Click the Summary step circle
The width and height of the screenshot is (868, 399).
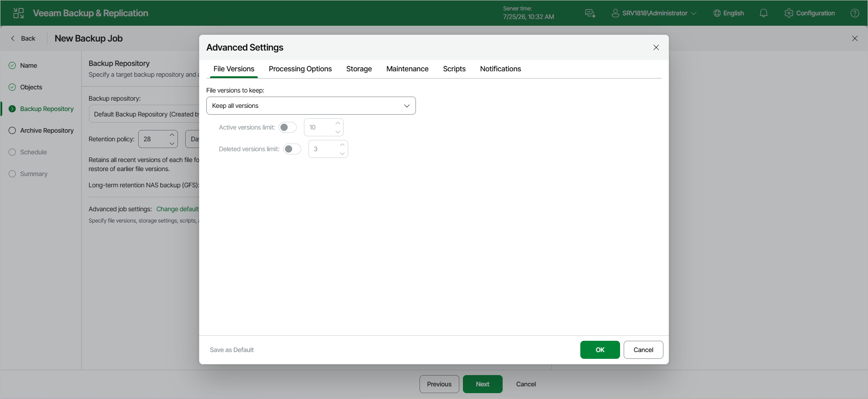pyautogui.click(x=12, y=174)
